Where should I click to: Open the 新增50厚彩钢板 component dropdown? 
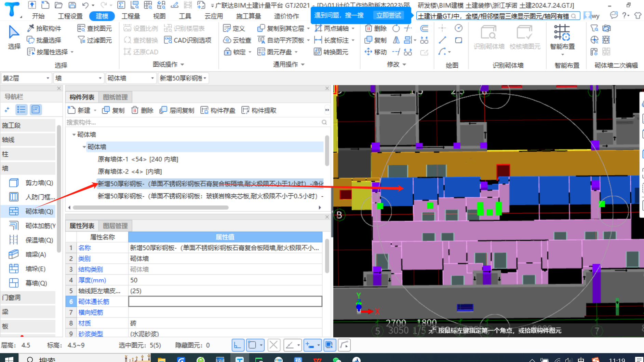(183, 78)
